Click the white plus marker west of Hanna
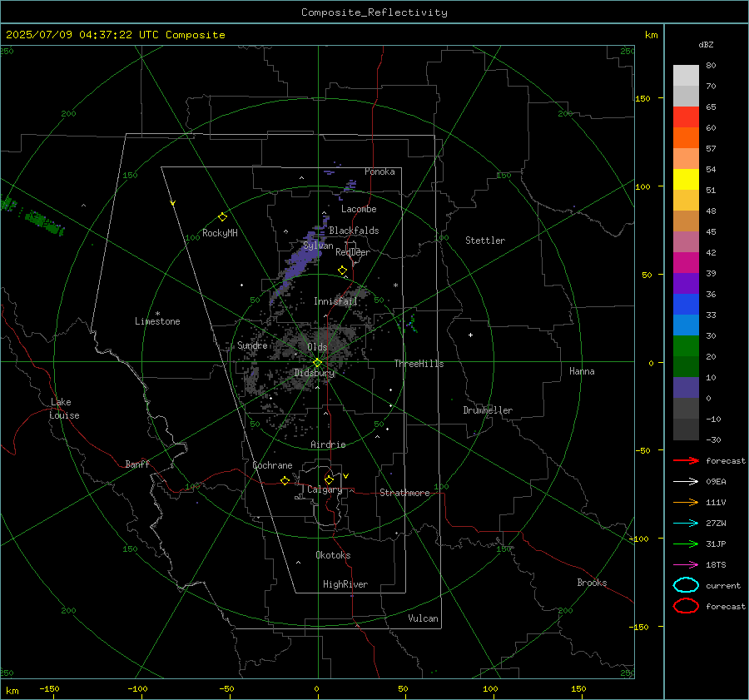 pyautogui.click(x=470, y=335)
